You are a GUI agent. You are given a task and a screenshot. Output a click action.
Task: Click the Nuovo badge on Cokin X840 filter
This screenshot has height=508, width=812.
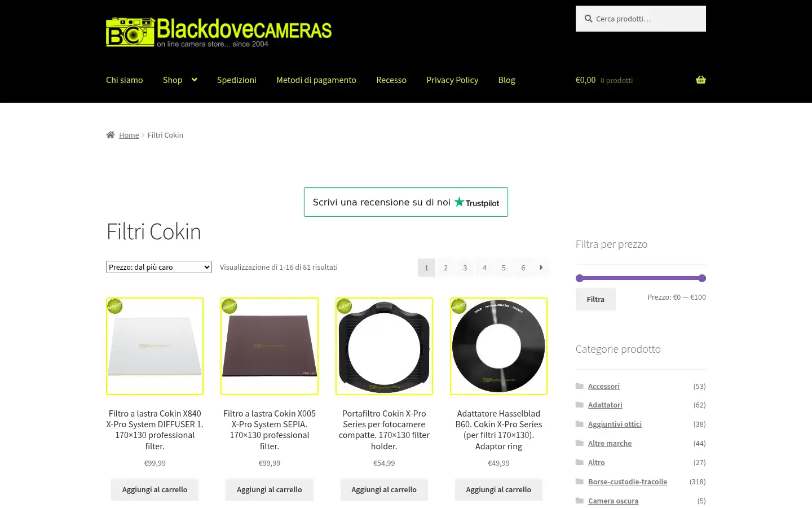point(115,306)
